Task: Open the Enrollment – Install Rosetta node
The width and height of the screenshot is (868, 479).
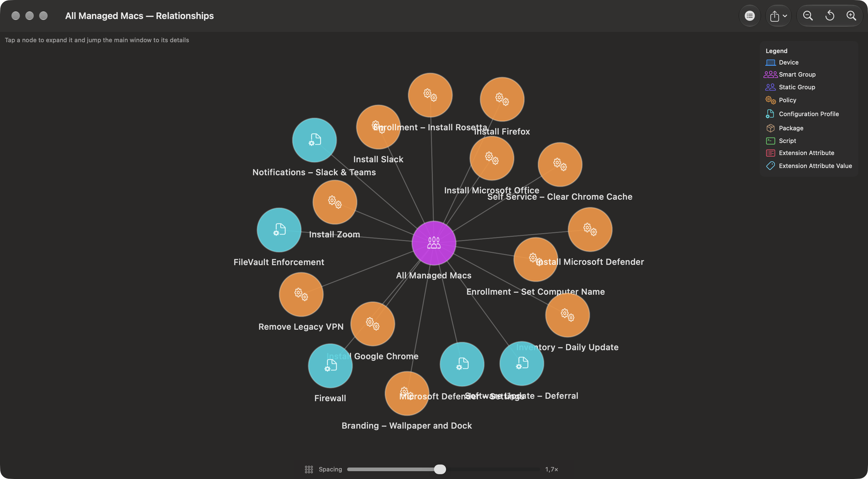Action: point(430,95)
